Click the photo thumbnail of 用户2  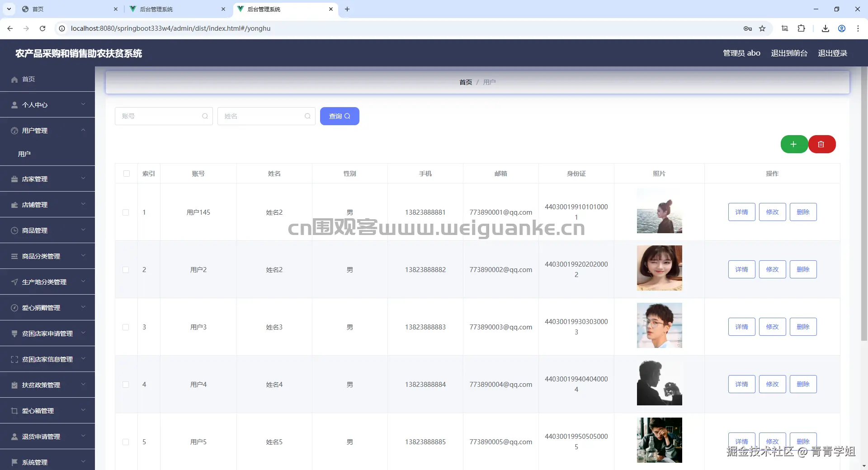(659, 268)
